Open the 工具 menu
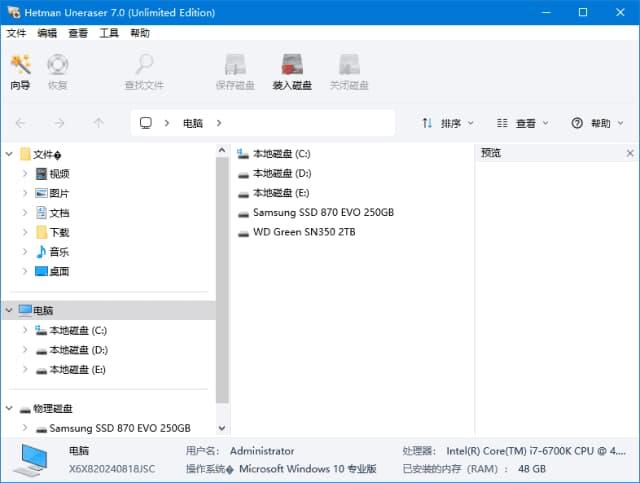This screenshot has width=640, height=483. (x=109, y=33)
